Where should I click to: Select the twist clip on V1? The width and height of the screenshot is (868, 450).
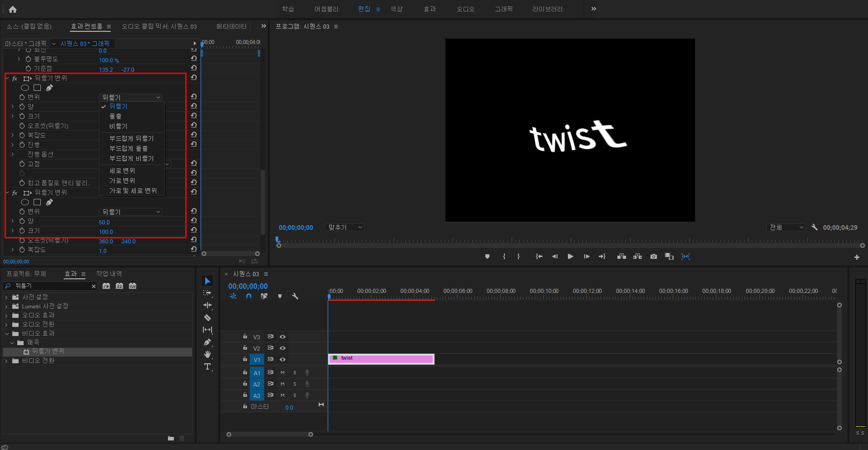(x=381, y=359)
